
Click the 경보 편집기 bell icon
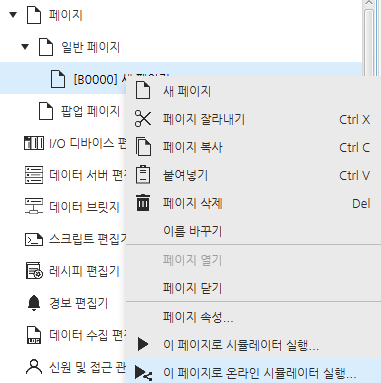[34, 303]
